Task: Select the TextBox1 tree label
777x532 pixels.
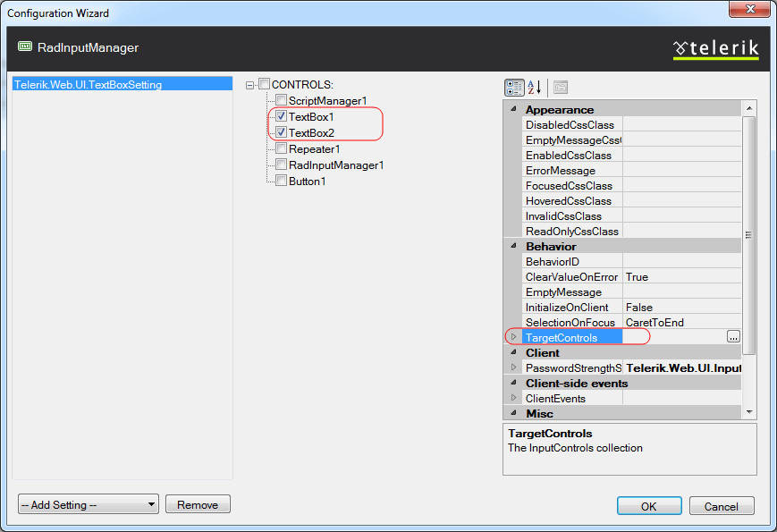Action: [311, 116]
